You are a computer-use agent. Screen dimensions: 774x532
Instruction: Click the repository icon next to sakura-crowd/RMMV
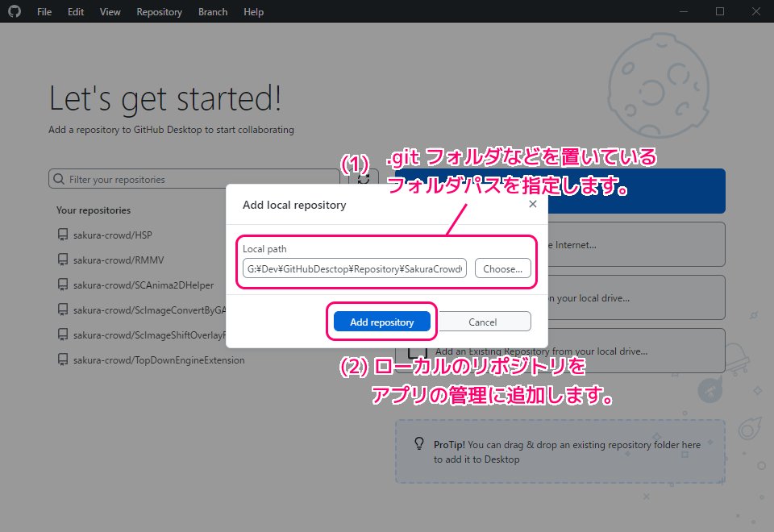[63, 259]
